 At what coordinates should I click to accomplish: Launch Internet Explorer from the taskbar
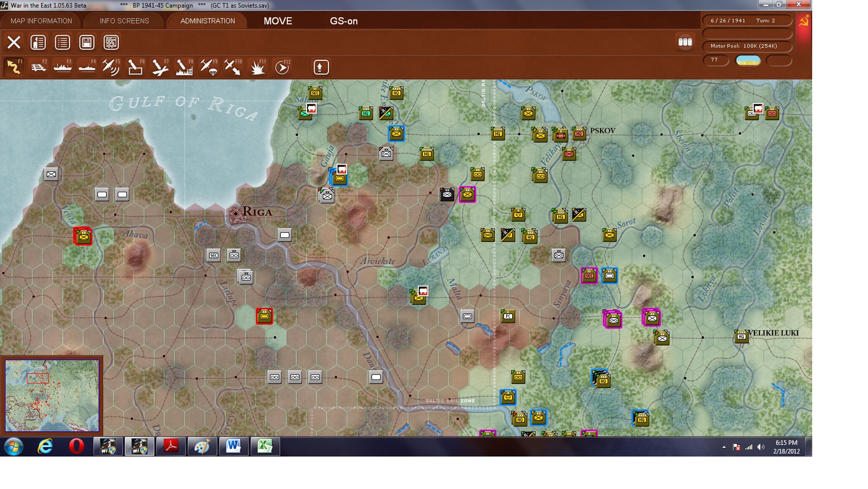tap(45, 446)
